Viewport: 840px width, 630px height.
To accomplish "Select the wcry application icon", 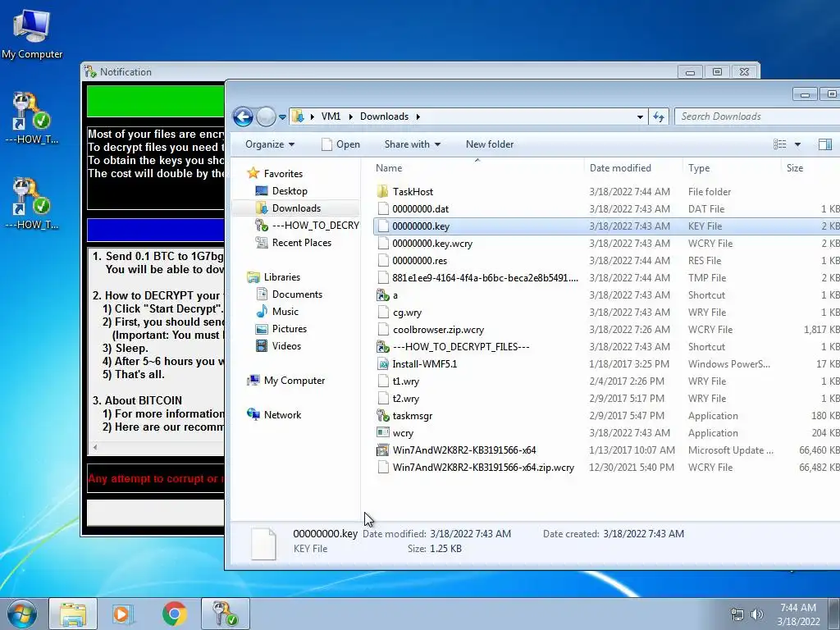I will pyautogui.click(x=382, y=433).
